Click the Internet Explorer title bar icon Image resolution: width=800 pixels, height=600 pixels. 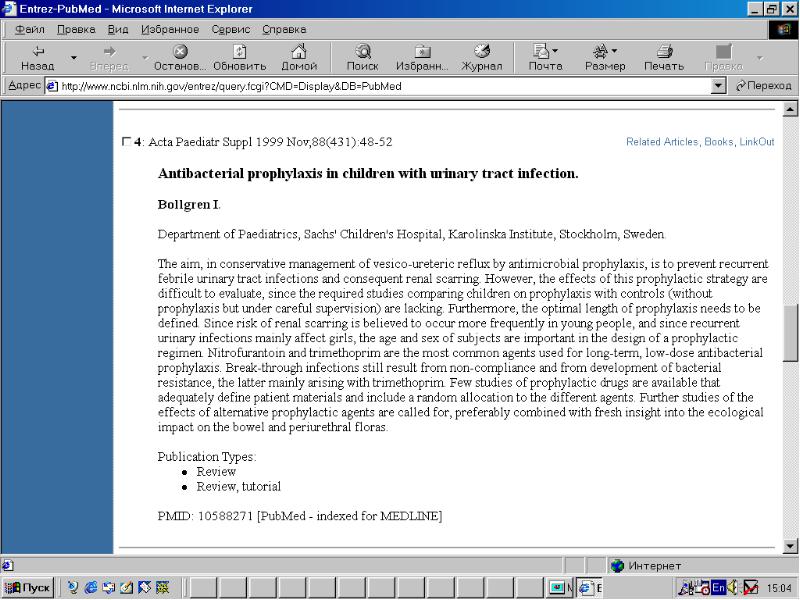click(9, 9)
